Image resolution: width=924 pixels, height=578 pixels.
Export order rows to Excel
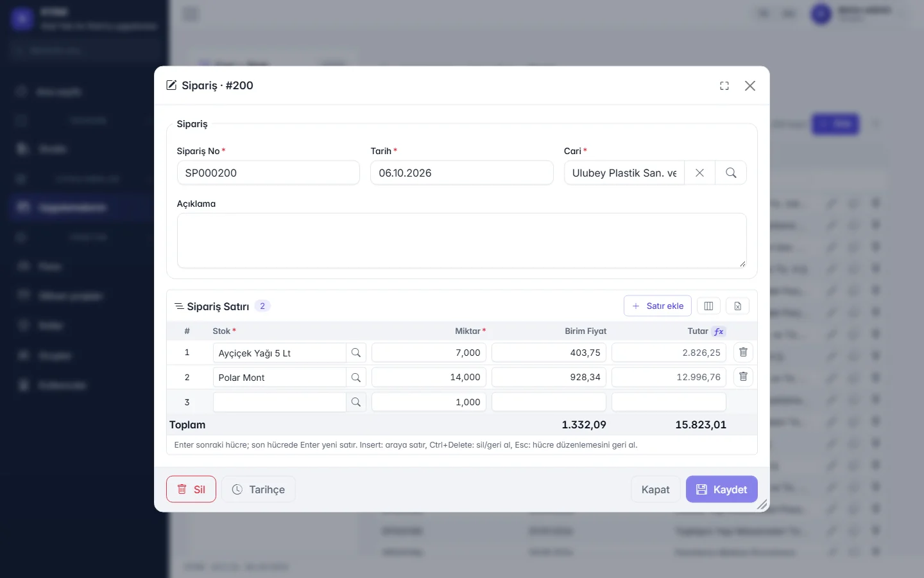(x=738, y=306)
